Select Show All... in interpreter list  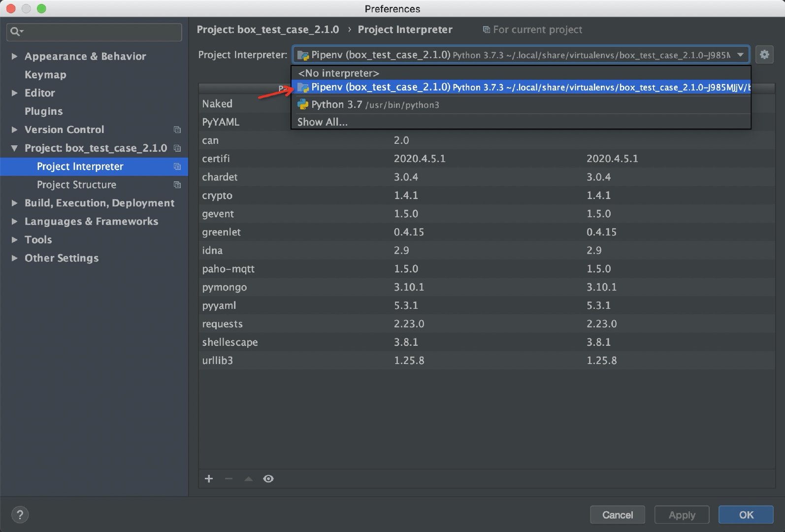(323, 122)
